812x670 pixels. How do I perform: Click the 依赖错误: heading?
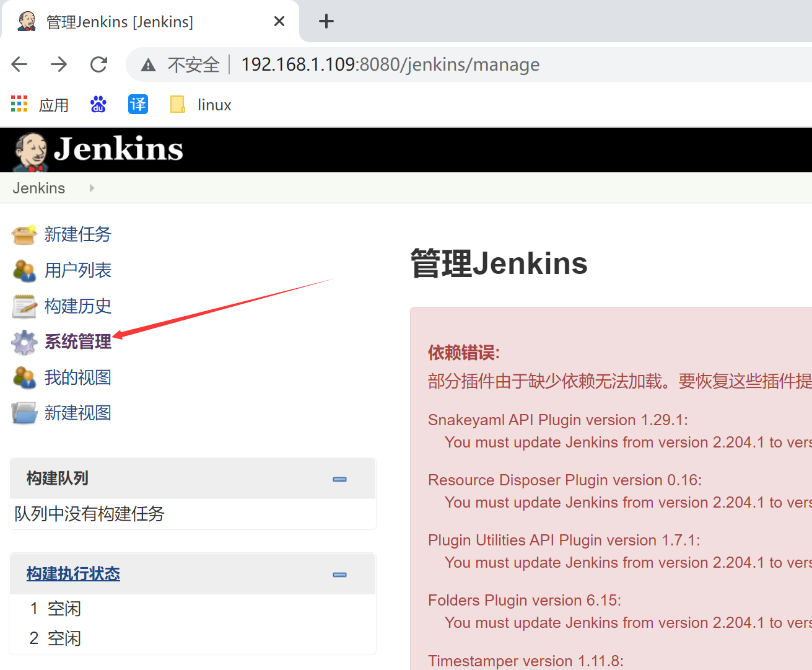[464, 353]
